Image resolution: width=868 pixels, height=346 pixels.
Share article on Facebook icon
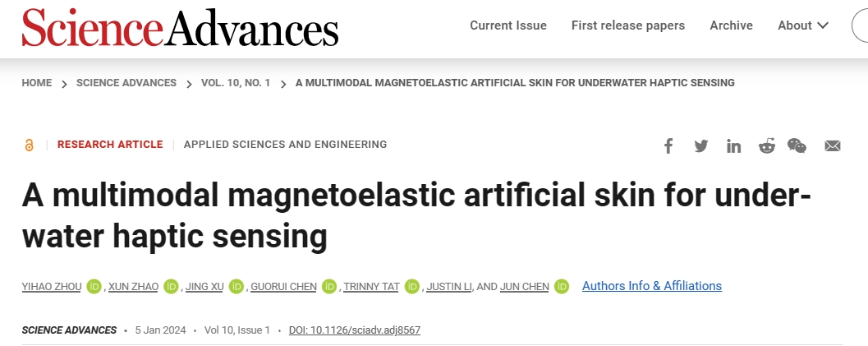pos(668,146)
